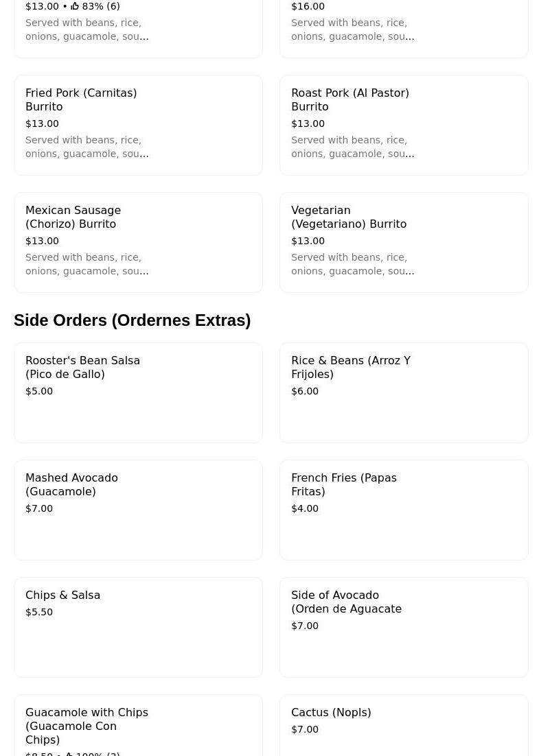Open the Fried Pork (Carnitas) Burrito item
Screen dimensions: 552x756
click(138, 125)
